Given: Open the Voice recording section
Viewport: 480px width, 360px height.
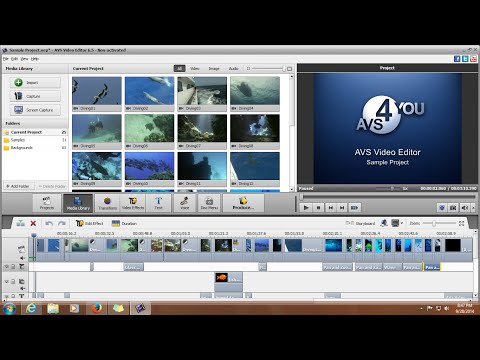Looking at the screenshot, I should click(184, 203).
